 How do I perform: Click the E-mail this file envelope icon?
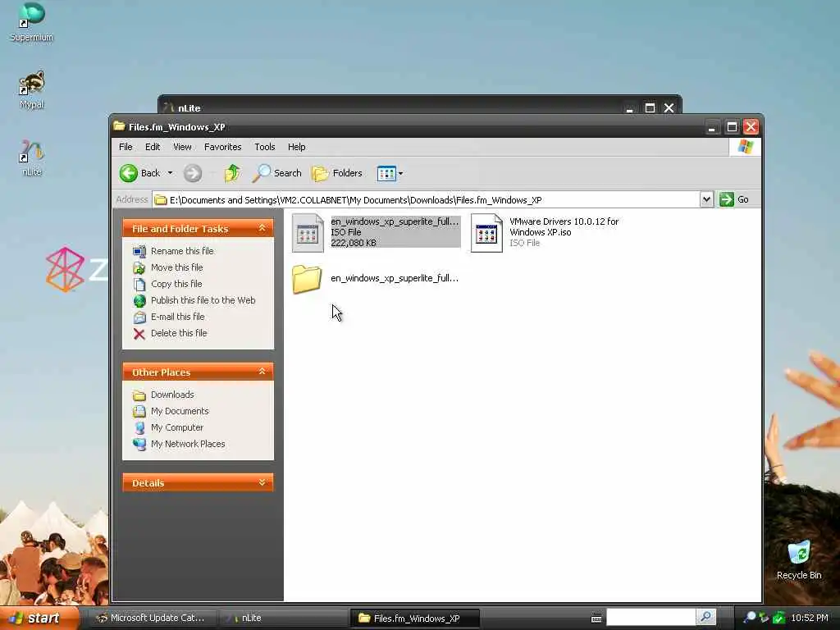[139, 317]
